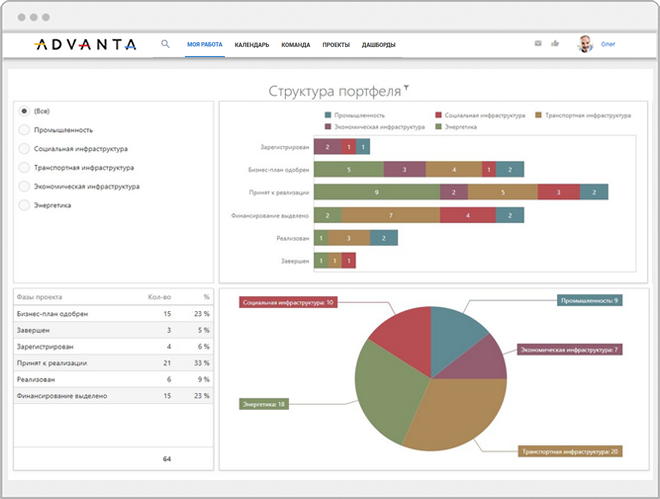
Task: Click the Фазы проекта column header
Action: (x=40, y=297)
